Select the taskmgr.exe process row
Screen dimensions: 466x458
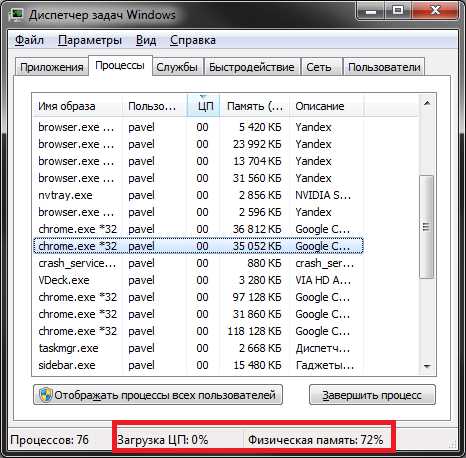point(198,348)
